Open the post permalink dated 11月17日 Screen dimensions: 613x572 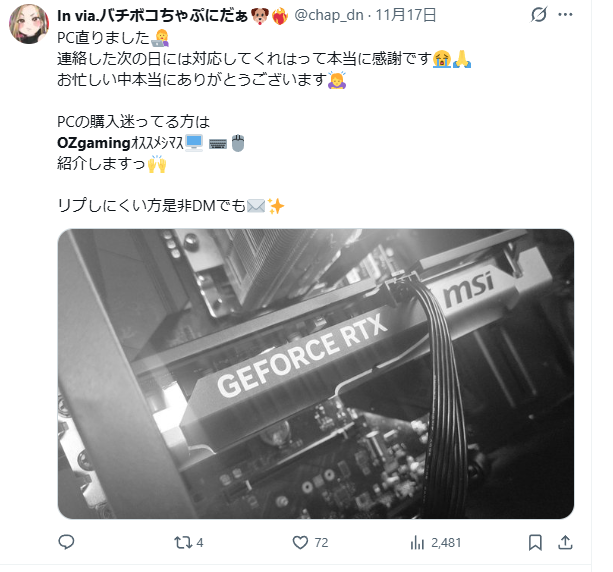406,15
